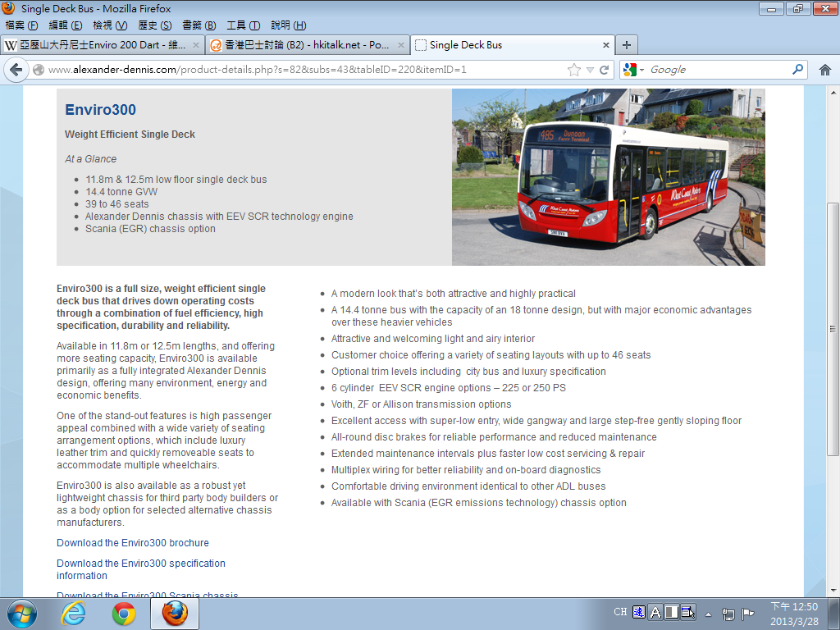840x630 pixels.
Task: Close the Single Deck Bus tab
Action: 606,46
